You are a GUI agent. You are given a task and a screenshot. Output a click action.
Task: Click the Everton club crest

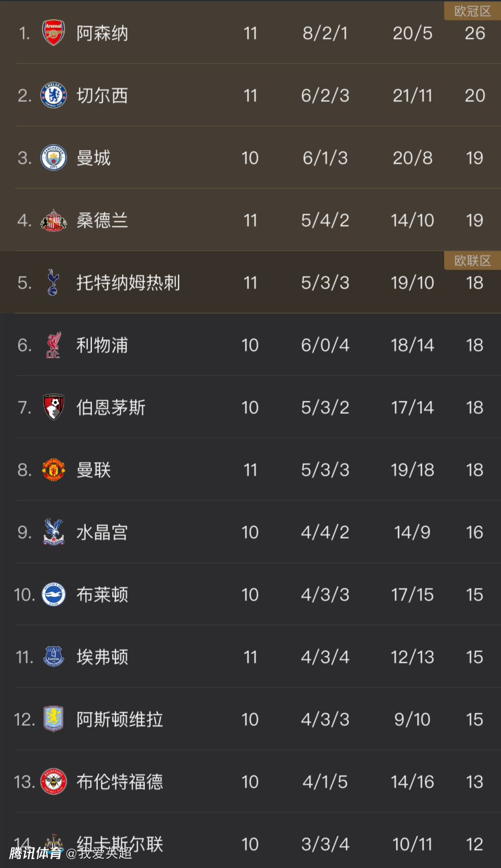click(x=53, y=657)
